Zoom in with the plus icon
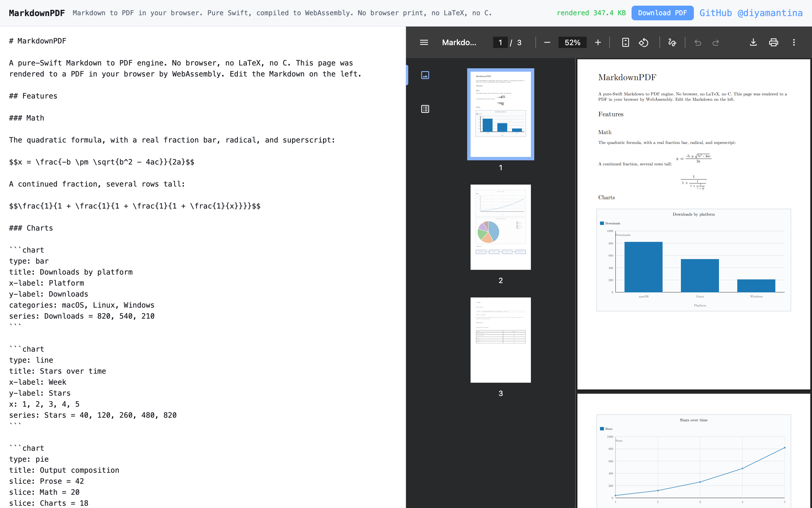 [598, 42]
